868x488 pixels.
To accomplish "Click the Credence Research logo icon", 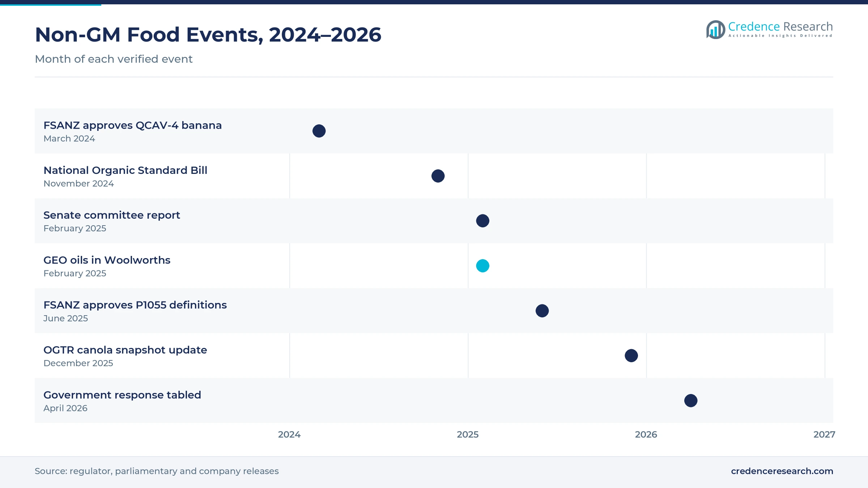I will point(715,30).
